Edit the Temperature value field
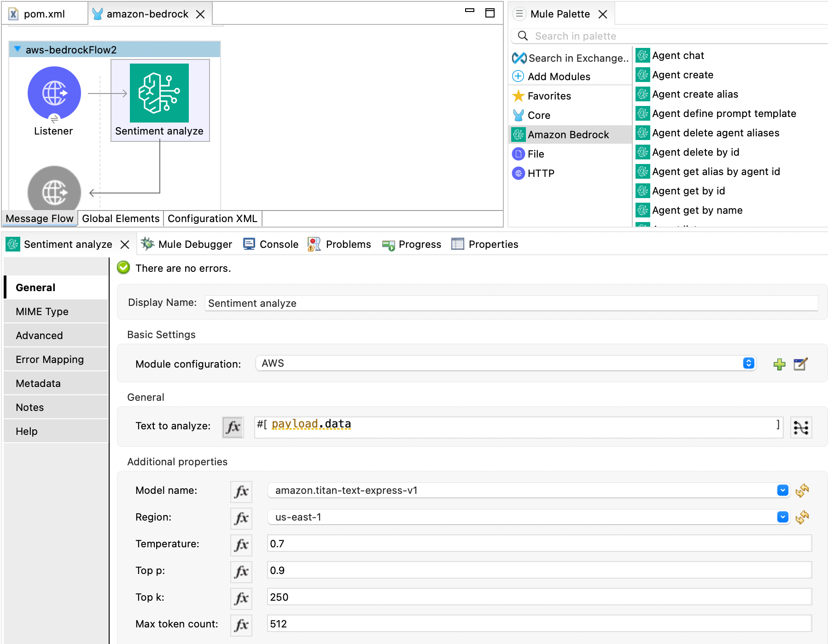The image size is (828, 644). coord(539,544)
